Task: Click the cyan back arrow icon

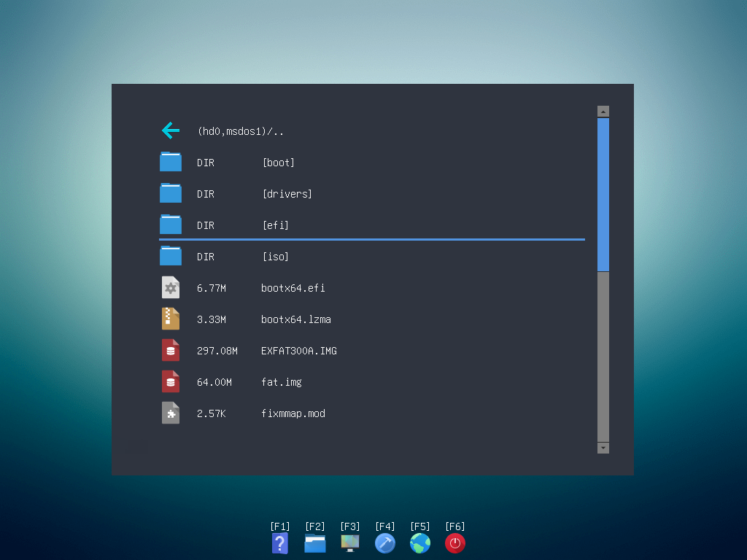Action: click(x=171, y=131)
